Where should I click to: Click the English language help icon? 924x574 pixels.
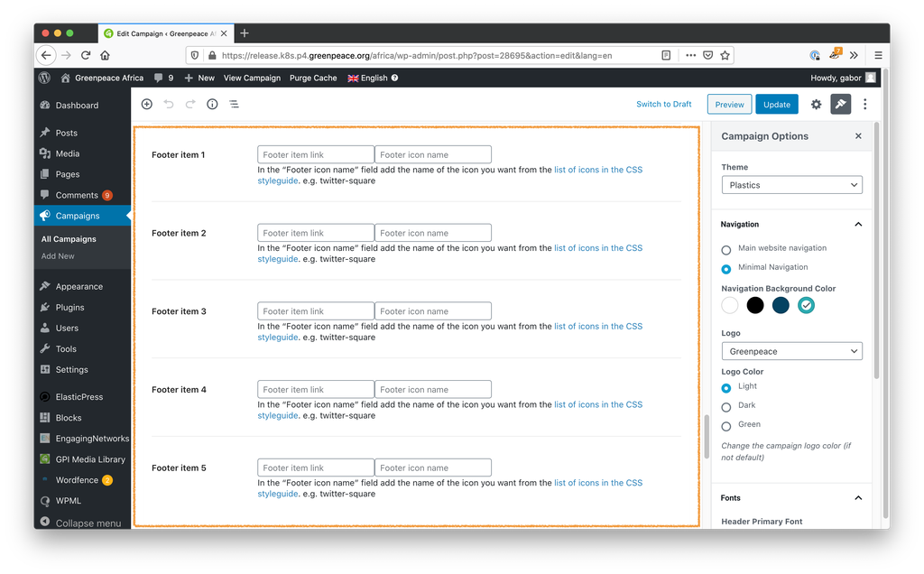[x=395, y=78]
